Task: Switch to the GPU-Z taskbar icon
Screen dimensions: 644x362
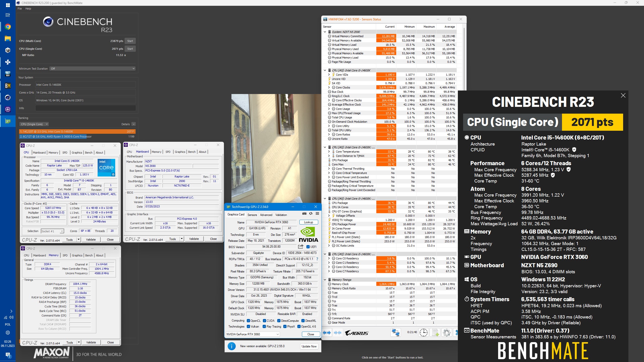Action: click(x=8, y=121)
